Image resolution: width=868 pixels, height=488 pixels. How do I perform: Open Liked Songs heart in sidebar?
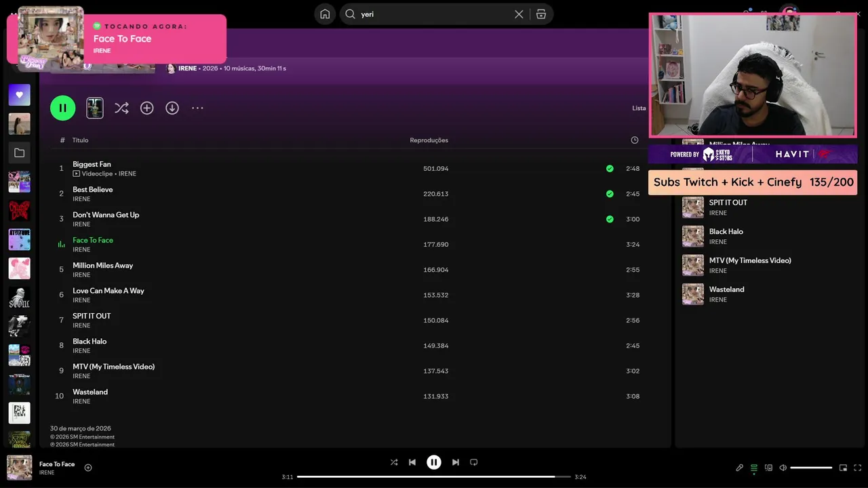click(x=19, y=95)
